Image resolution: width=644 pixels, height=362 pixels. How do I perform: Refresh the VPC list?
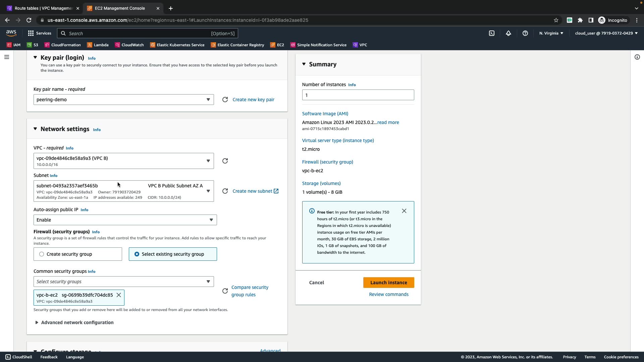pyautogui.click(x=225, y=161)
